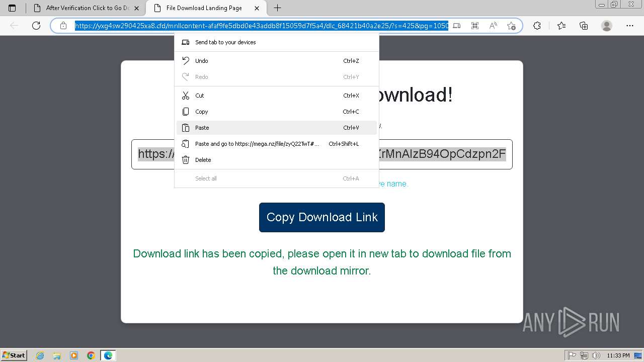The width and height of the screenshot is (644, 362).
Task: Close the File Download Landing Page tab
Action: [257, 8]
